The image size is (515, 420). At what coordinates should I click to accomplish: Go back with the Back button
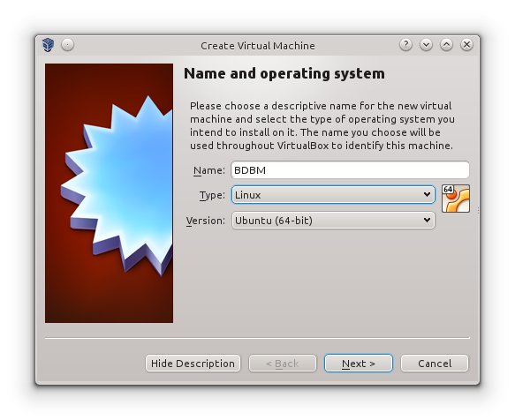[x=283, y=364]
